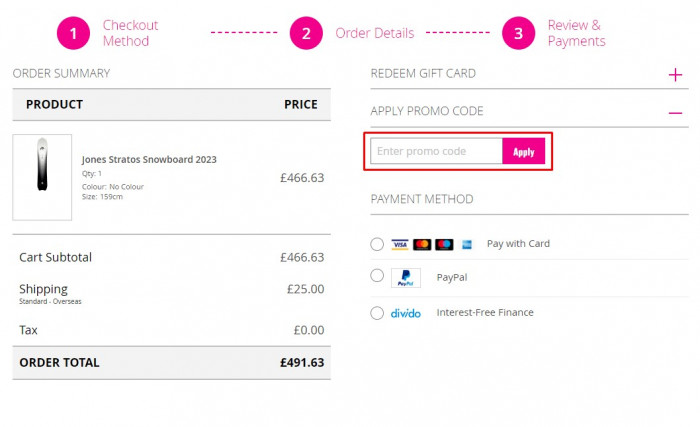Click the Enter promo code field
700x427 pixels.
click(x=436, y=151)
